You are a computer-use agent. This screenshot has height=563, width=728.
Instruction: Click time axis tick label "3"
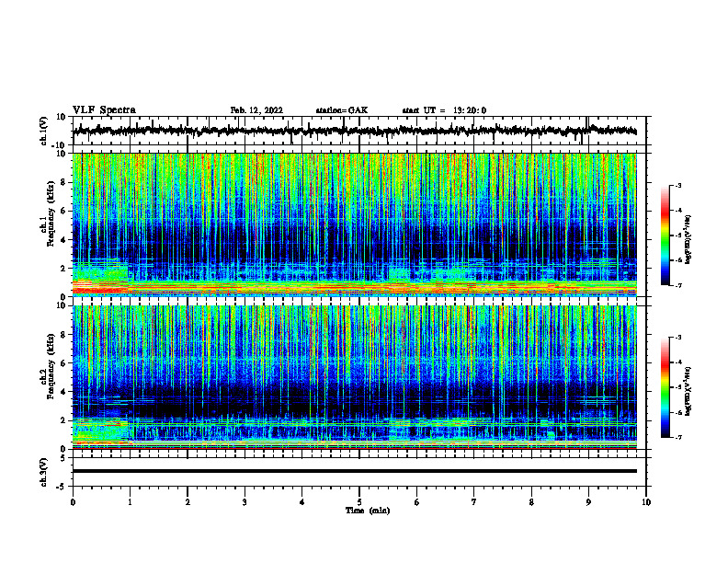tap(245, 502)
